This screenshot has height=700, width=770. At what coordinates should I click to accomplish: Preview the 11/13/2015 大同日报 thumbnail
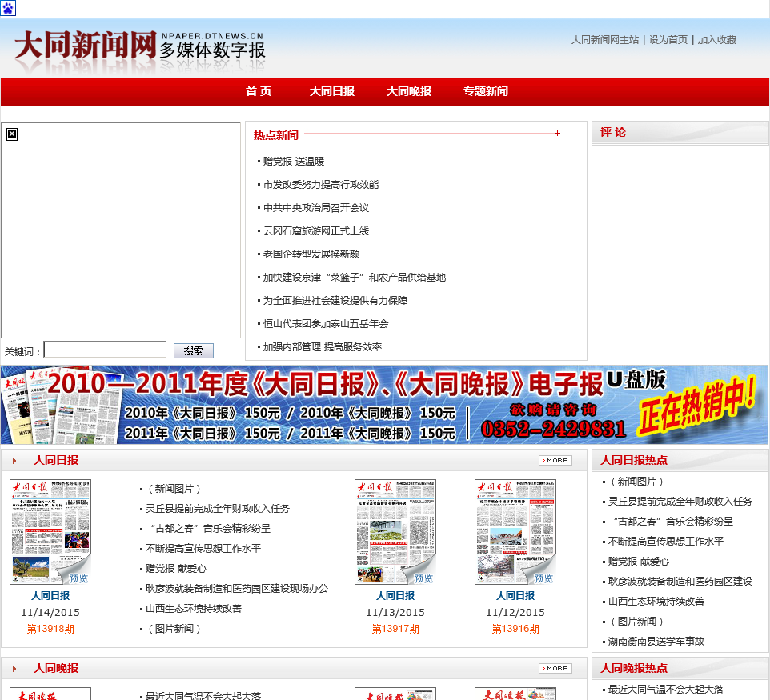395,532
